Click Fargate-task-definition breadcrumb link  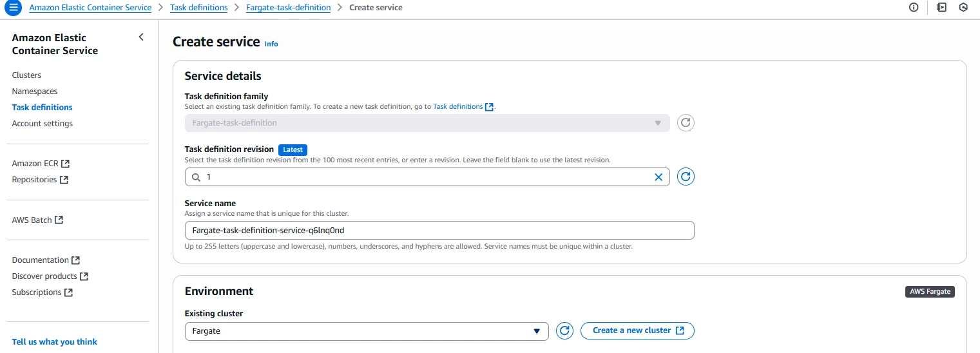point(289,8)
